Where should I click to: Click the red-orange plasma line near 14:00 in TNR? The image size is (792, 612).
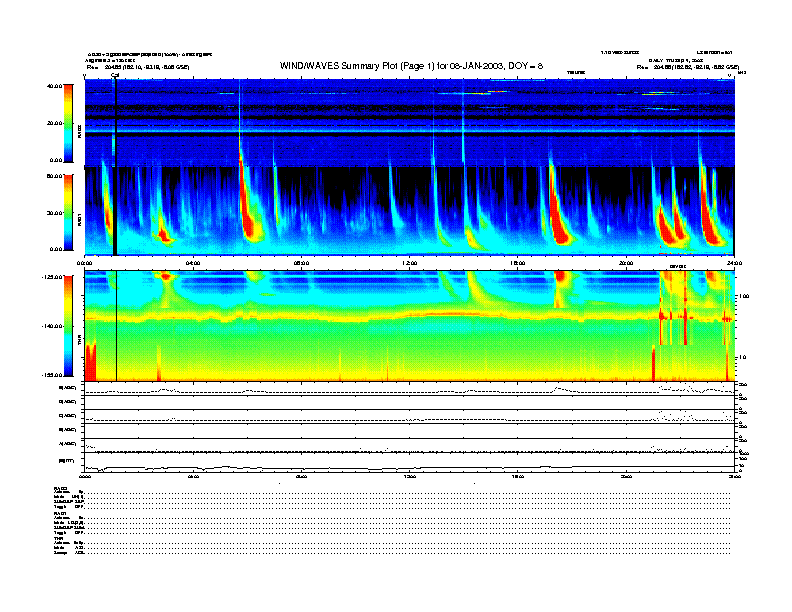(452, 314)
